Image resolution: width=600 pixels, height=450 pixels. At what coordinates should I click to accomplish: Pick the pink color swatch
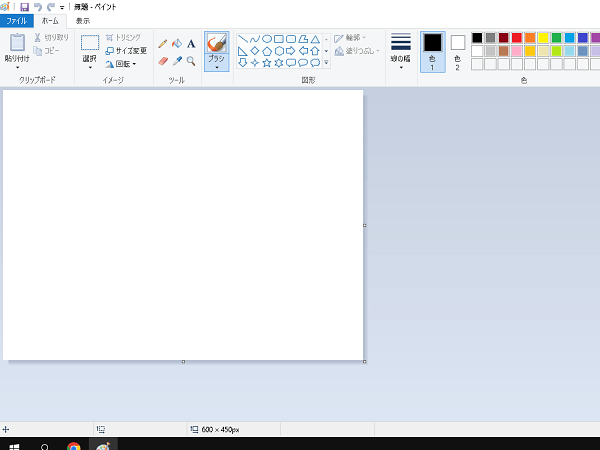[517, 51]
